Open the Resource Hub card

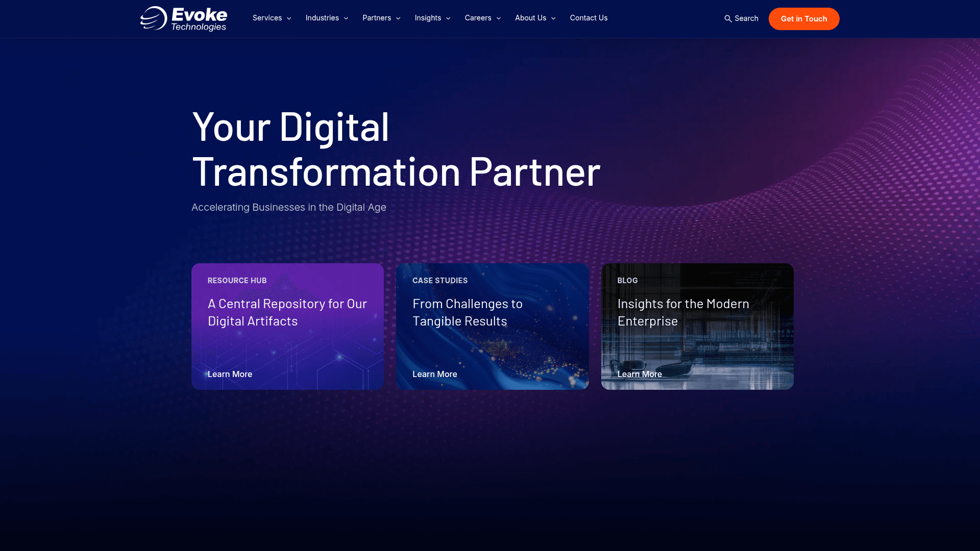pos(287,326)
